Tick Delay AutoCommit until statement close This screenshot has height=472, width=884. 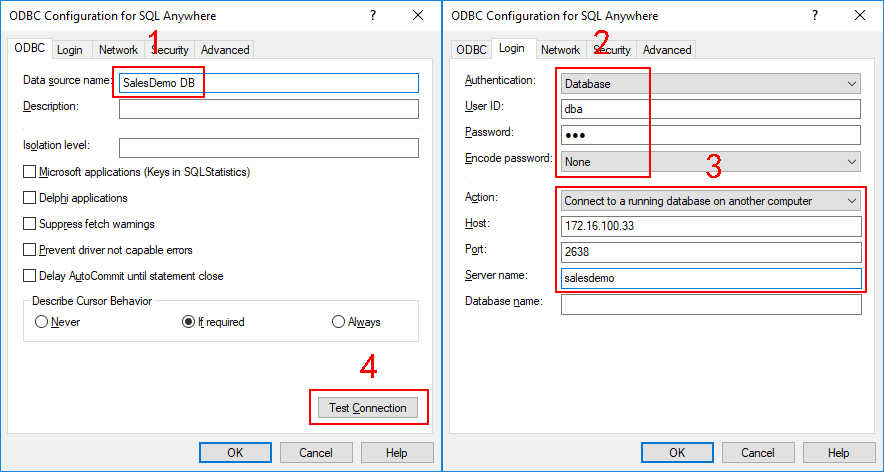pyautogui.click(x=29, y=276)
